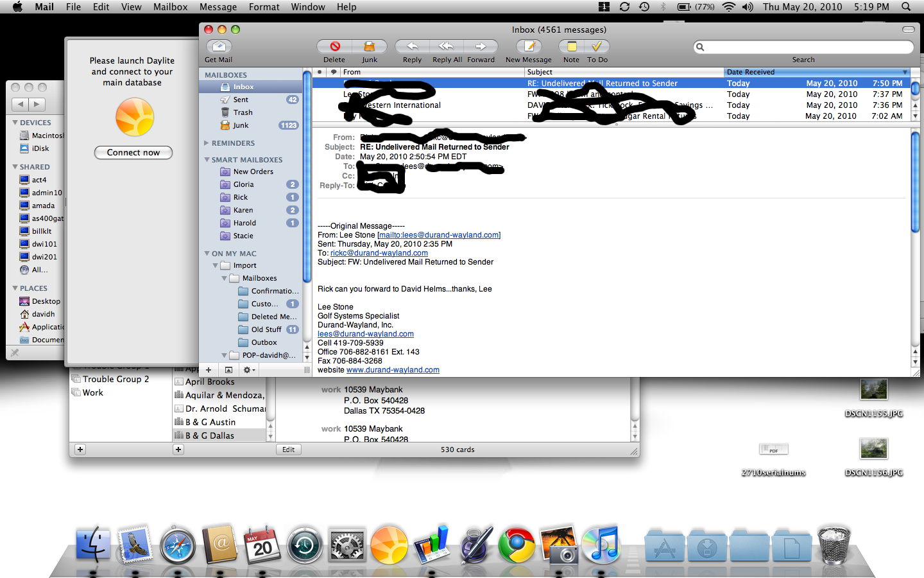Toggle the Mail Activity panel button
924x578 pixels.
[228, 370]
